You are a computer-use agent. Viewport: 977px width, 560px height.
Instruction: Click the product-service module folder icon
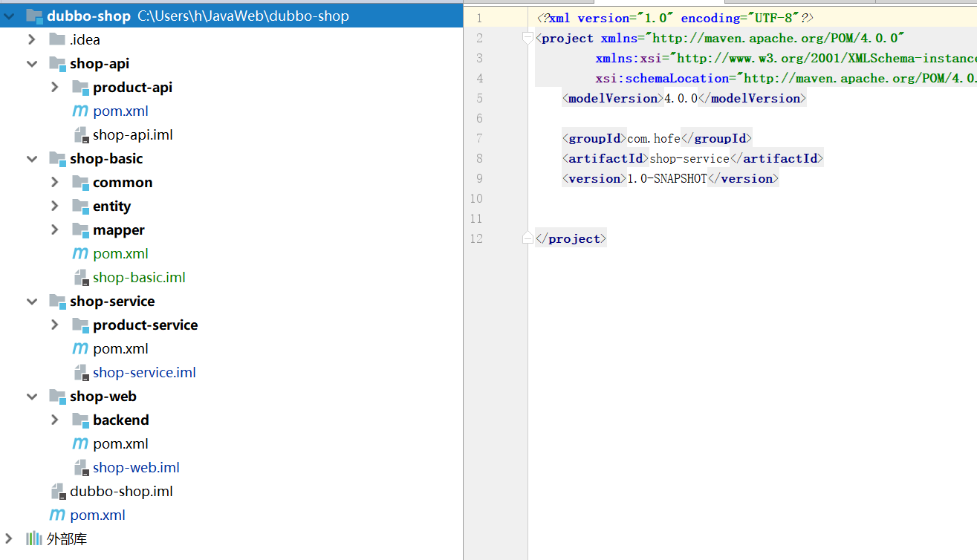(x=80, y=325)
